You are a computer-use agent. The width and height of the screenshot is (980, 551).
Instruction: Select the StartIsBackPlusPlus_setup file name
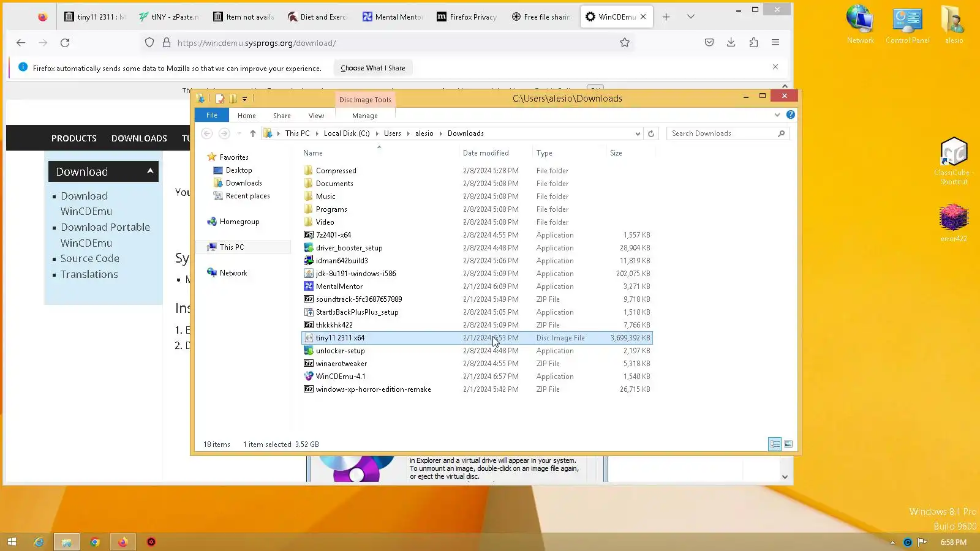point(357,312)
